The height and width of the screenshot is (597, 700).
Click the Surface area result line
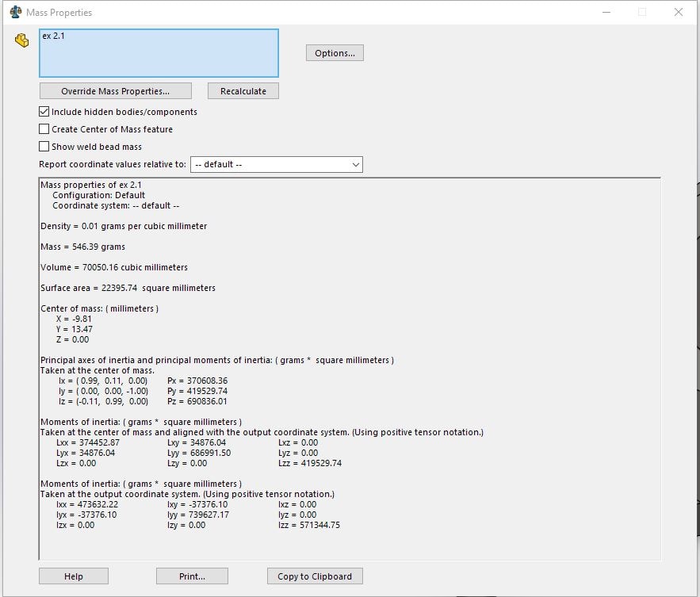click(x=128, y=288)
